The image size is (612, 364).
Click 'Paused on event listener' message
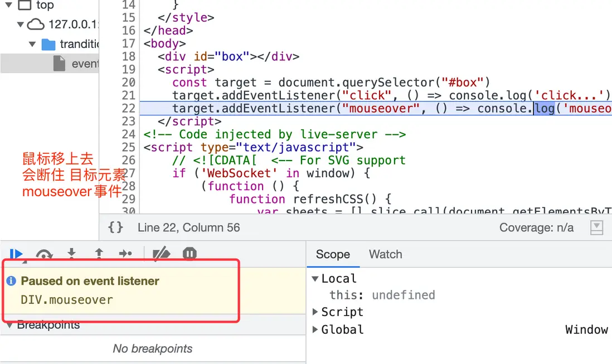90,281
